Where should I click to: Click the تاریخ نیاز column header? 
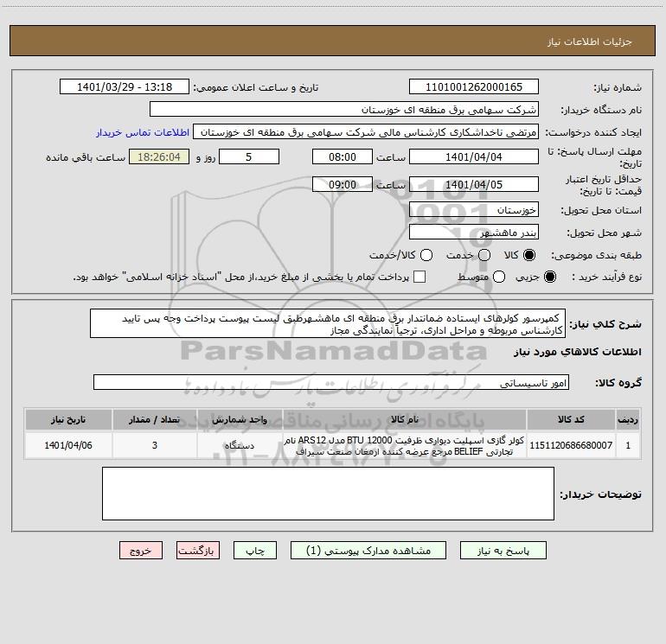(68, 419)
